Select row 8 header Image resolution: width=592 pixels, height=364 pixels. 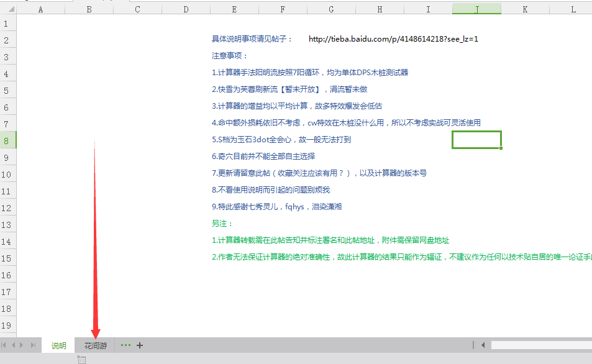[x=7, y=140]
